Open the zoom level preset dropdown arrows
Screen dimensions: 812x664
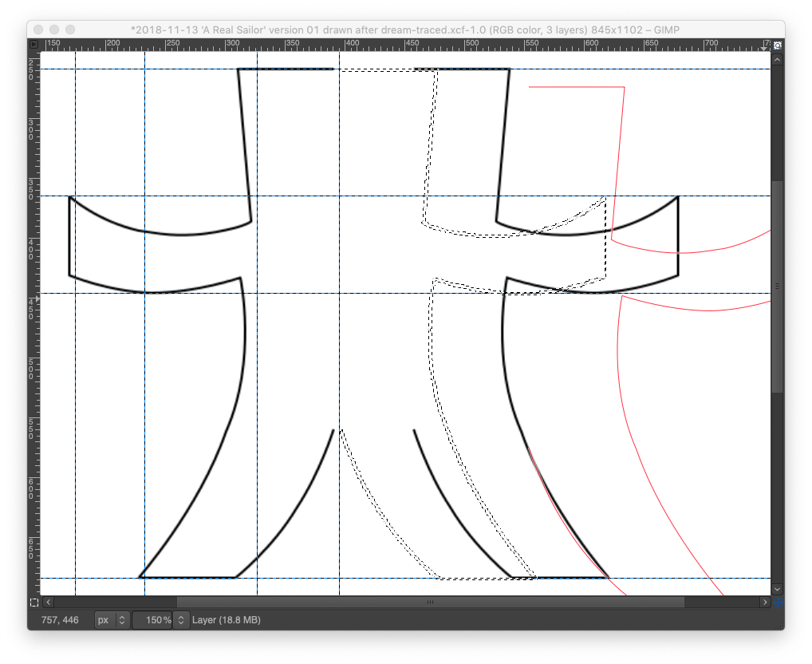[x=181, y=620]
